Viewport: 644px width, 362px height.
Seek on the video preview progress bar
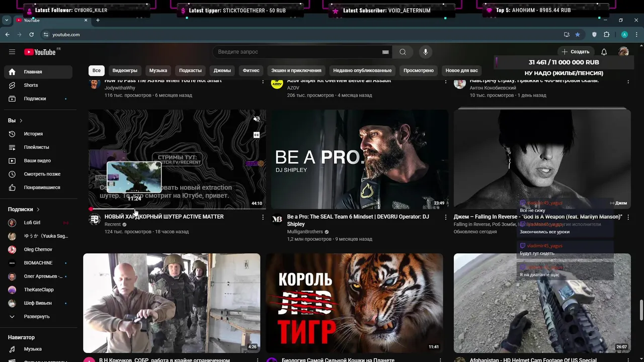[x=177, y=209]
